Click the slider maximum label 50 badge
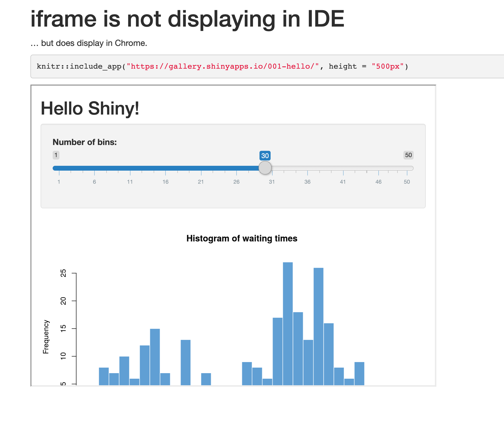The height and width of the screenshot is (421, 504). (408, 155)
